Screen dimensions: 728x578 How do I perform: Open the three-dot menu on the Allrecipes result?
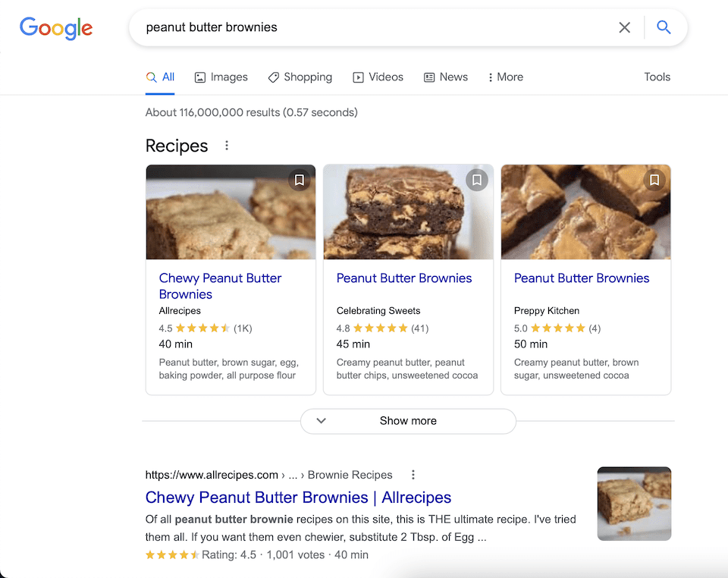413,474
